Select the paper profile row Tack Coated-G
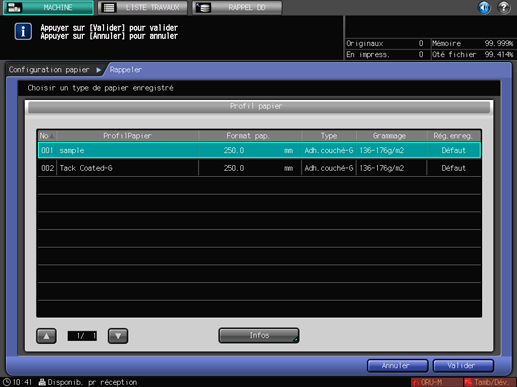The height and width of the screenshot is (387, 517). 259,168
